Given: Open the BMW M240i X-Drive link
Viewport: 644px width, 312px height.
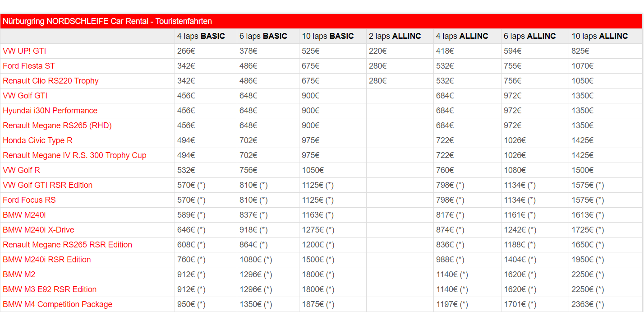Looking at the screenshot, I should (39, 230).
